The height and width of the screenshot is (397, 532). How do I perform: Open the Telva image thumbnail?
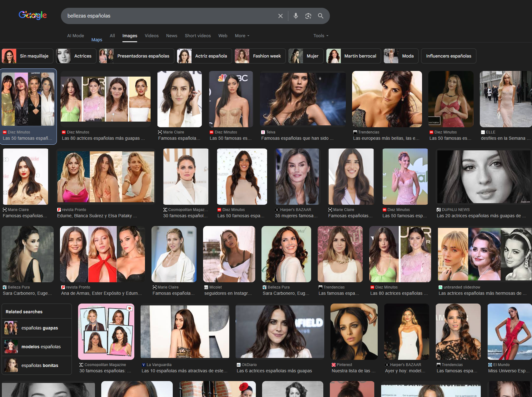pyautogui.click(x=303, y=99)
